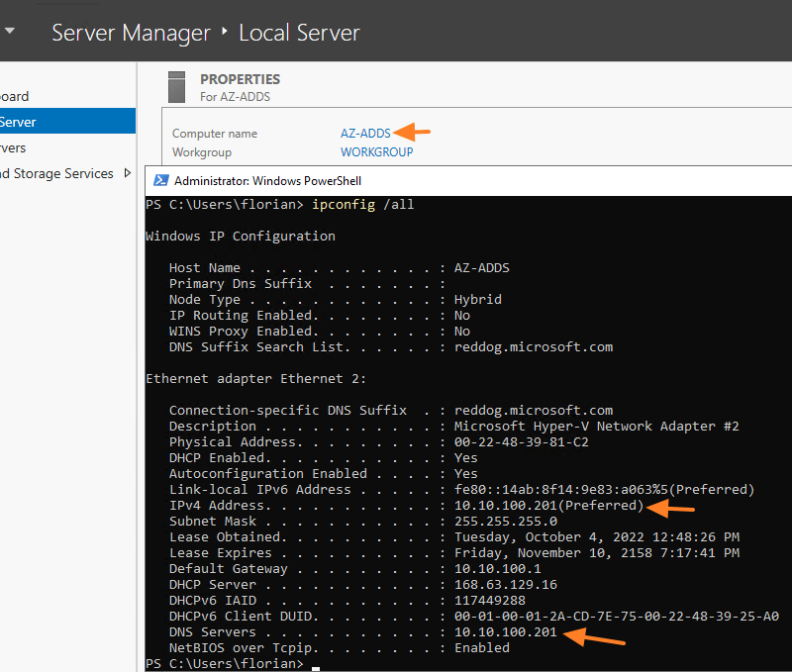Open File and Storage Services in the sidebar

(x=56, y=173)
